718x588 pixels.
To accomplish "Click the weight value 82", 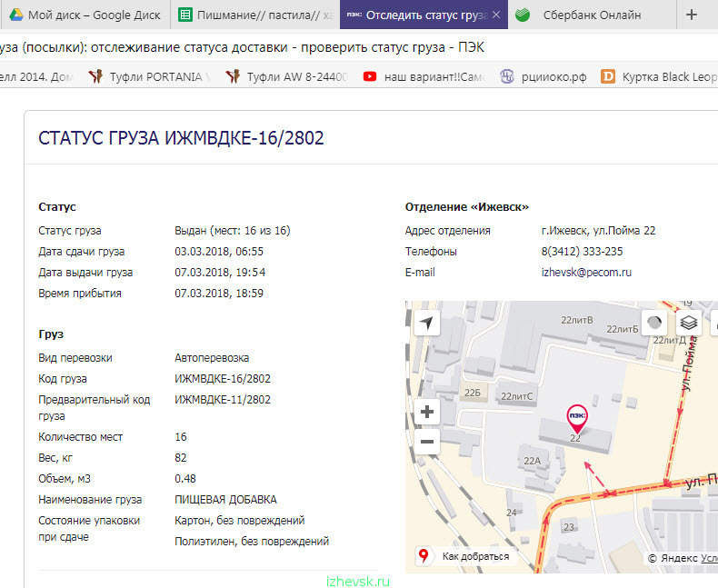I will click(x=181, y=458).
